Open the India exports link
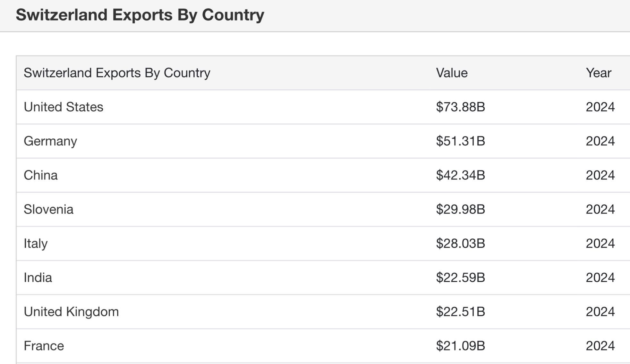 [x=38, y=278]
